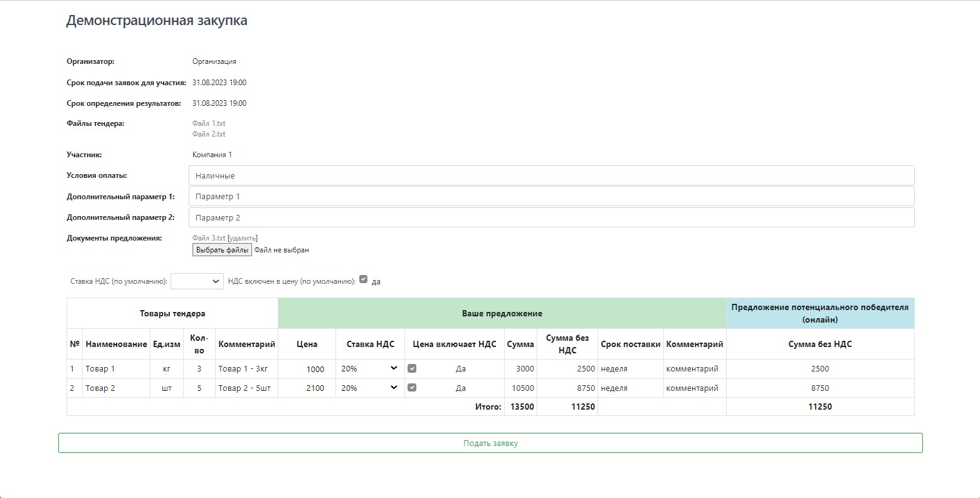Toggle default НДС включен в цену checkbox
980x498 pixels.
coord(363,280)
